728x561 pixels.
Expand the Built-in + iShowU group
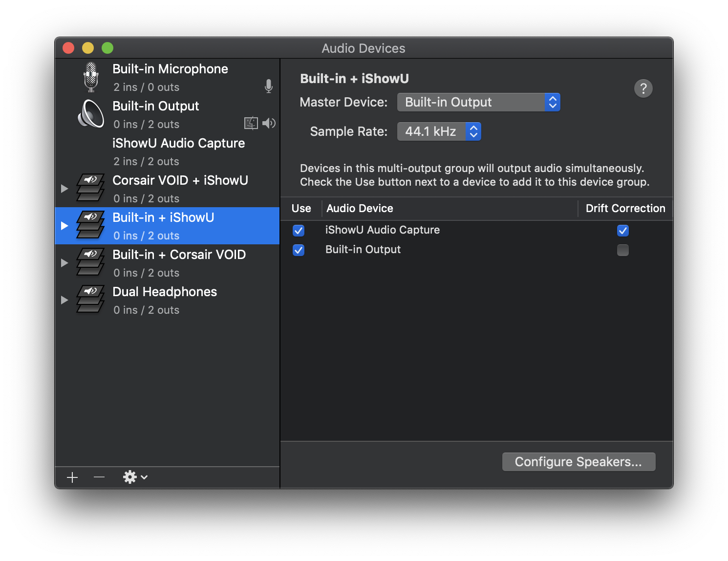pyautogui.click(x=64, y=226)
